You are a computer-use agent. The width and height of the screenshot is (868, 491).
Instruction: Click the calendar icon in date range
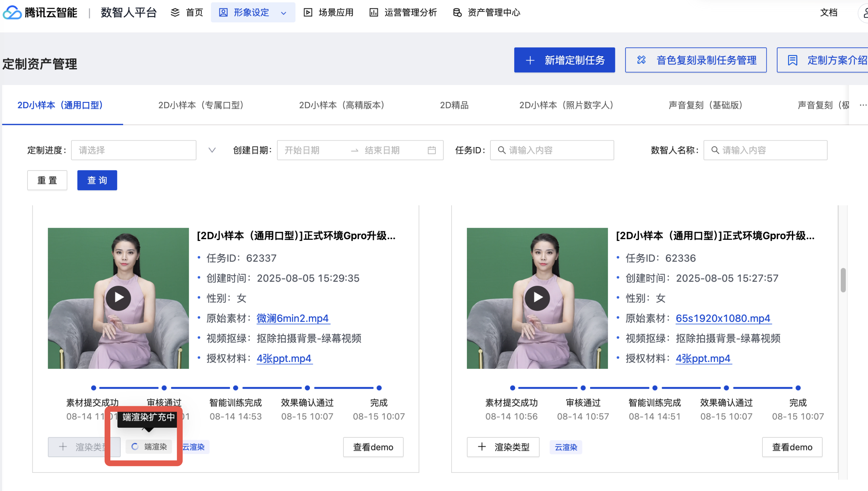[431, 150]
